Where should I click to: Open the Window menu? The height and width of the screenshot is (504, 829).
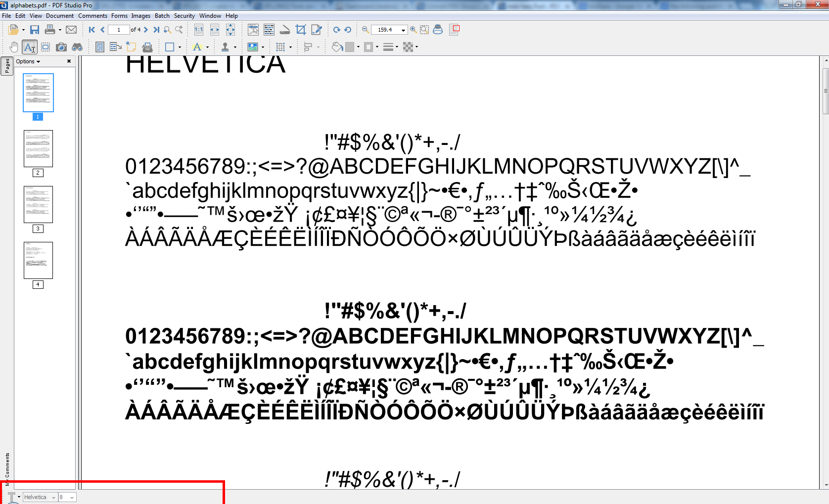pos(210,16)
